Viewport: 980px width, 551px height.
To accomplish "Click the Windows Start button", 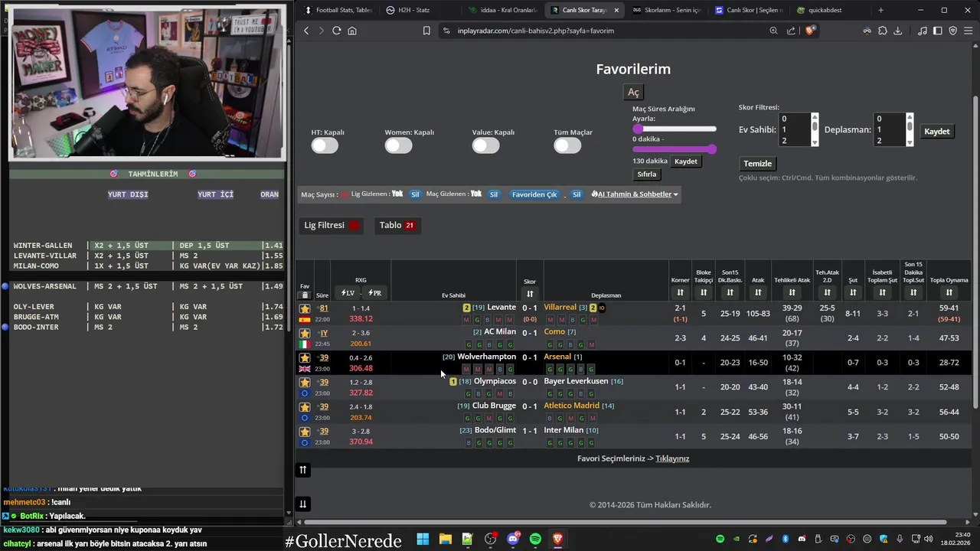I will tap(423, 540).
